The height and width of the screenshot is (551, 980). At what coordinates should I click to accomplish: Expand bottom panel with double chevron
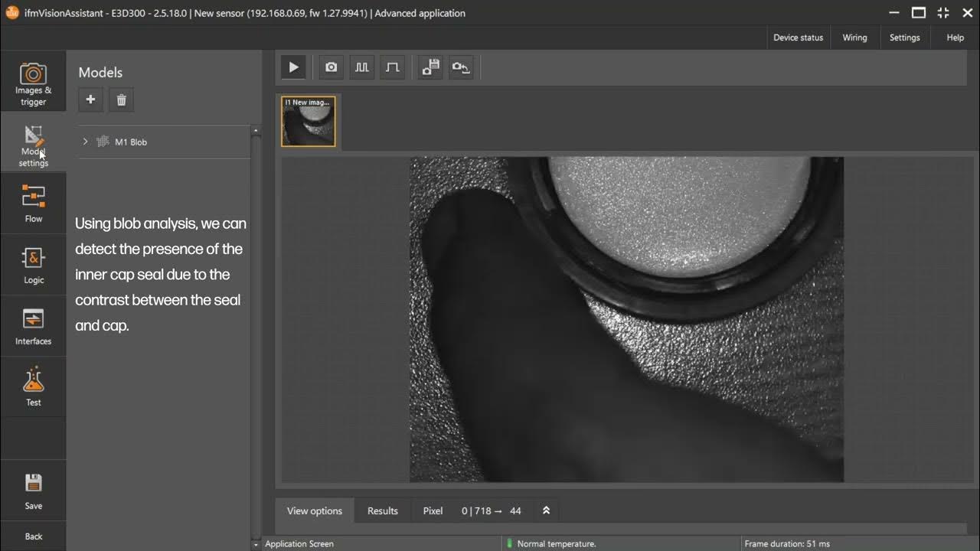pos(546,510)
